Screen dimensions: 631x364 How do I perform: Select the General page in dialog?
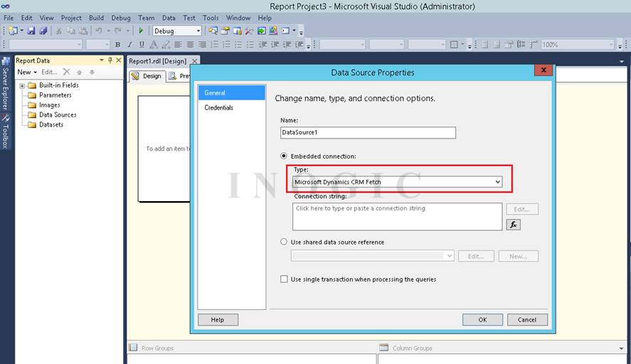(231, 92)
